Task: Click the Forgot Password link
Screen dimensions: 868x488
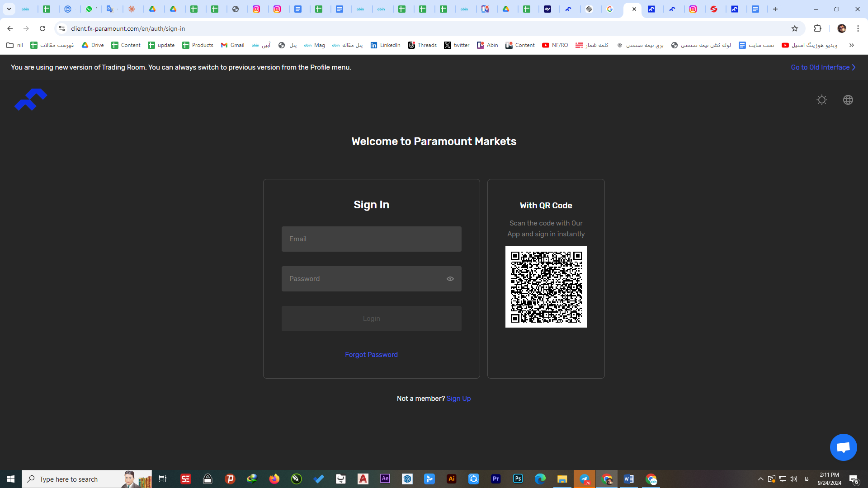Action: pyautogui.click(x=372, y=355)
